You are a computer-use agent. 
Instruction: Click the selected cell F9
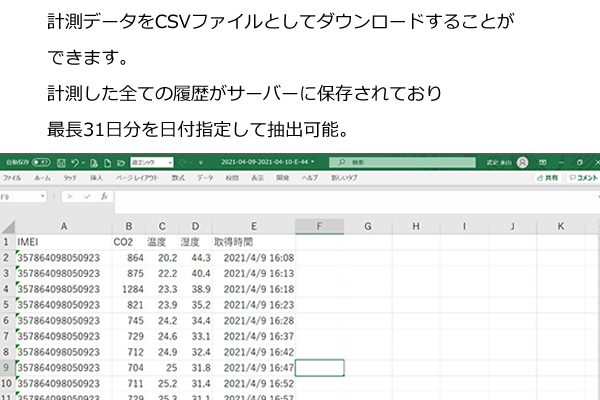(320, 368)
